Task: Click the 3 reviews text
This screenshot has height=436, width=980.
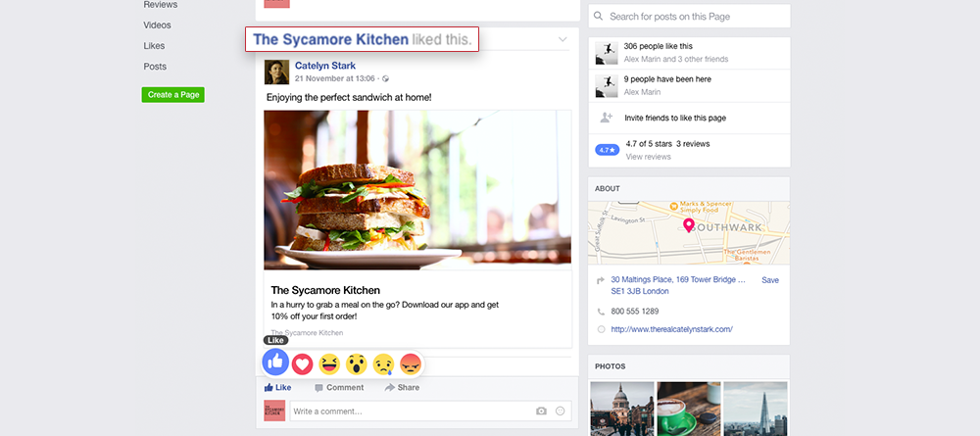Action: click(693, 144)
